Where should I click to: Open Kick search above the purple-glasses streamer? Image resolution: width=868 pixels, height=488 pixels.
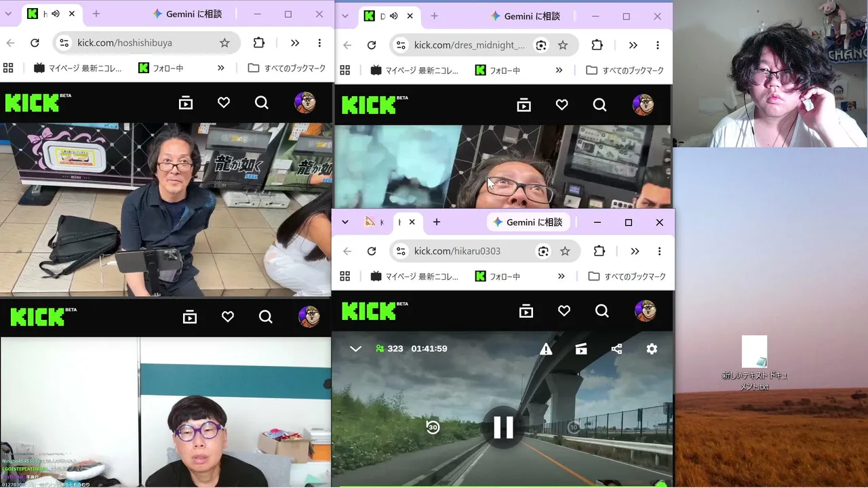[266, 317]
